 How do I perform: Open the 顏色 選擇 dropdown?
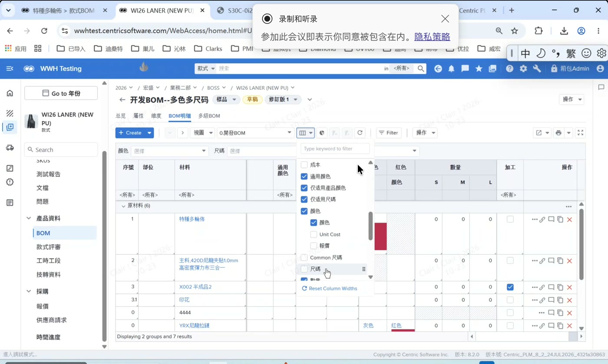tap(170, 151)
